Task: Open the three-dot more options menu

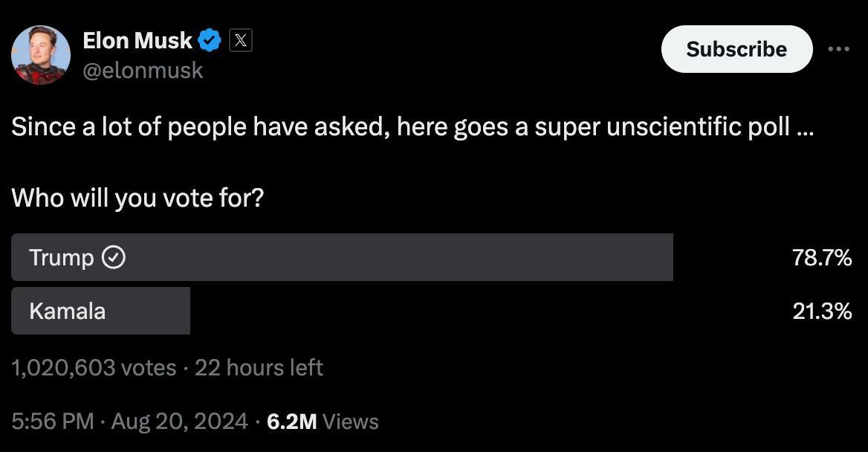Action: click(x=838, y=49)
